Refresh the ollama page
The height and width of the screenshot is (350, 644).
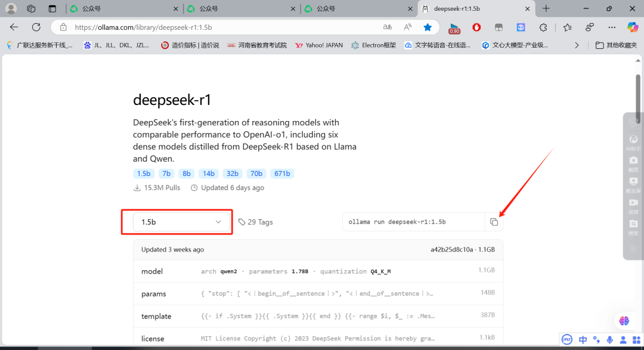[36, 27]
